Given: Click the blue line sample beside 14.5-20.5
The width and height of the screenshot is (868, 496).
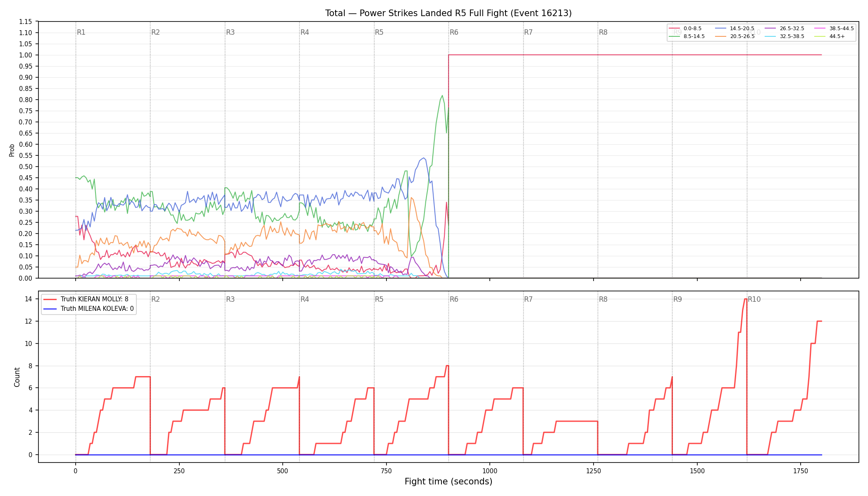Looking at the screenshot, I should tap(721, 29).
